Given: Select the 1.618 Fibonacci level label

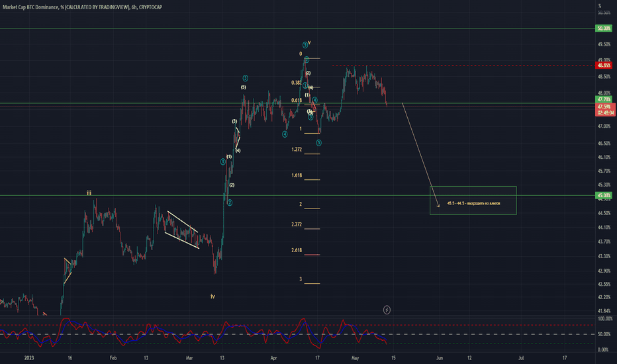Looking at the screenshot, I should (x=297, y=175).
